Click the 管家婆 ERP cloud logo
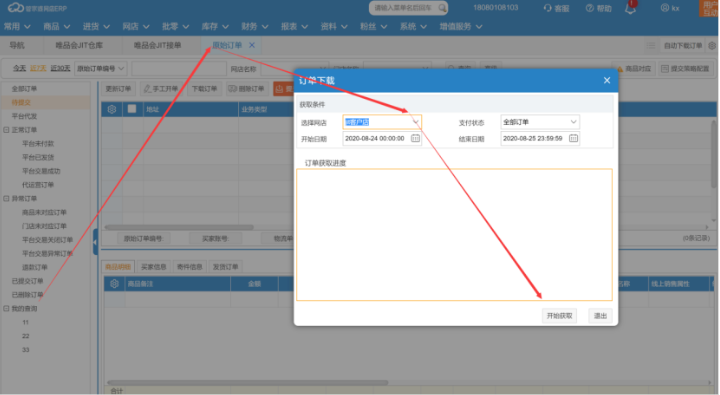720x395 pixels. pos(16,8)
